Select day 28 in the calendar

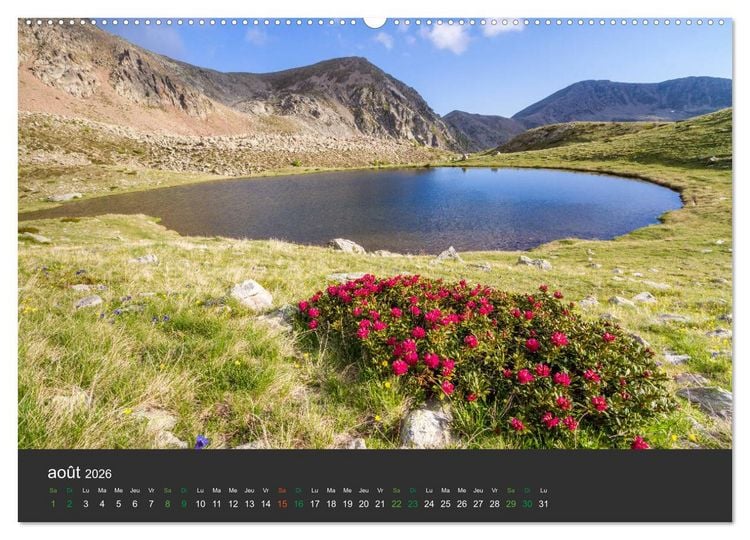pos(495,504)
